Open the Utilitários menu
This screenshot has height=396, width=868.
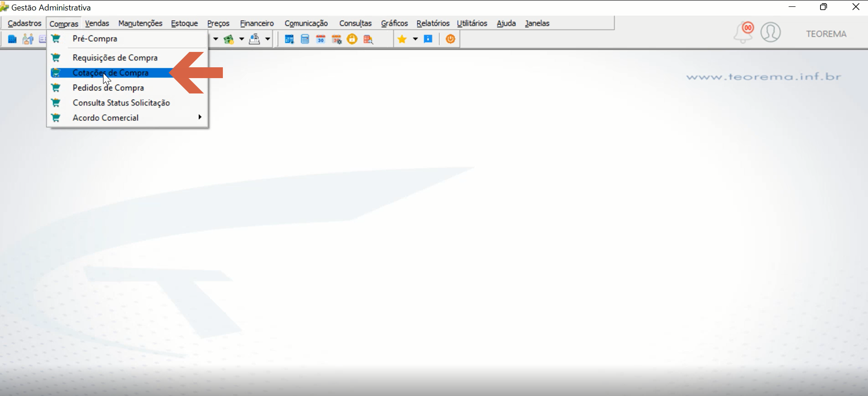pos(472,23)
